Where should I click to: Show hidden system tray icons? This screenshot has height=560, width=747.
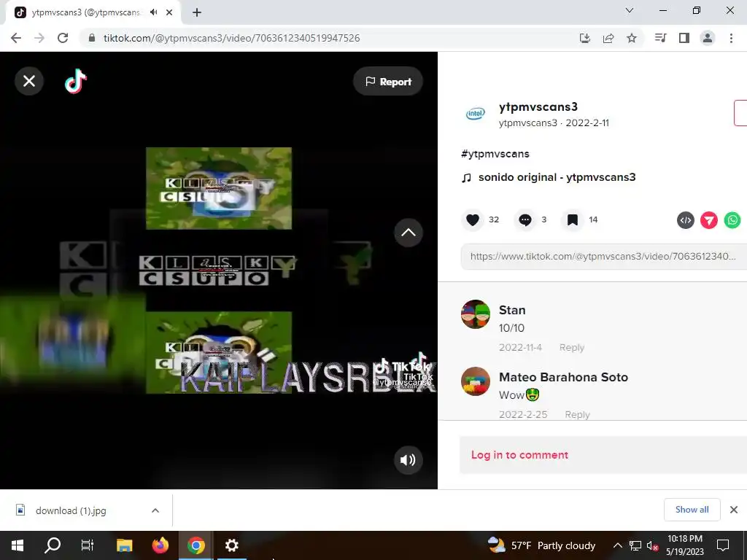pyautogui.click(x=617, y=545)
